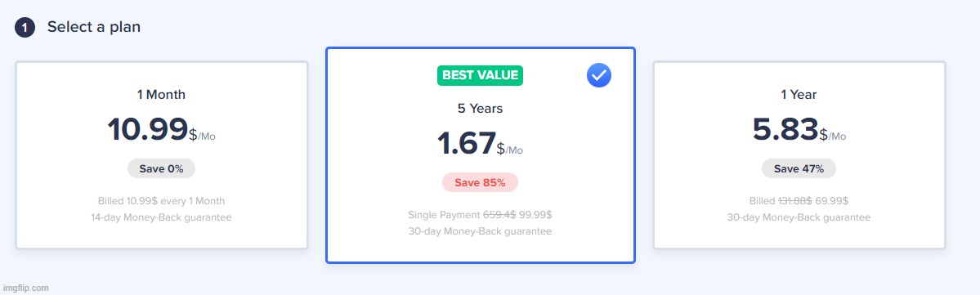Click the blue checkmark selection icon

599,76
